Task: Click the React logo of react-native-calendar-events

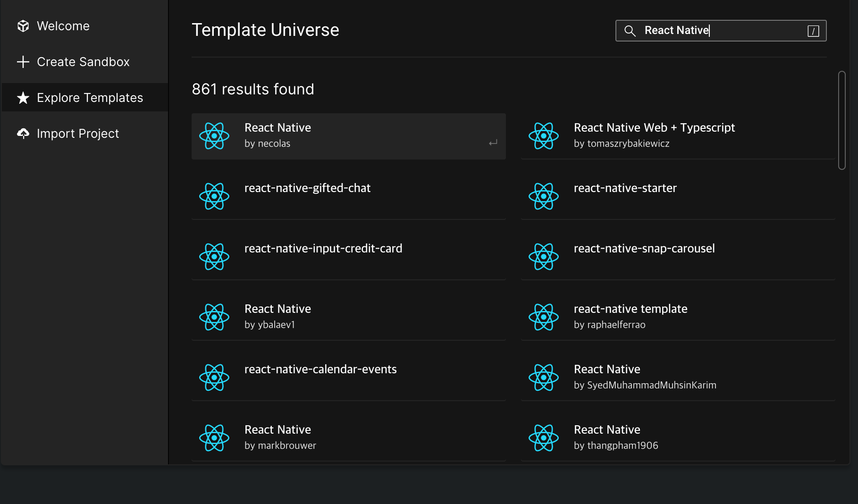Action: pyautogui.click(x=214, y=378)
